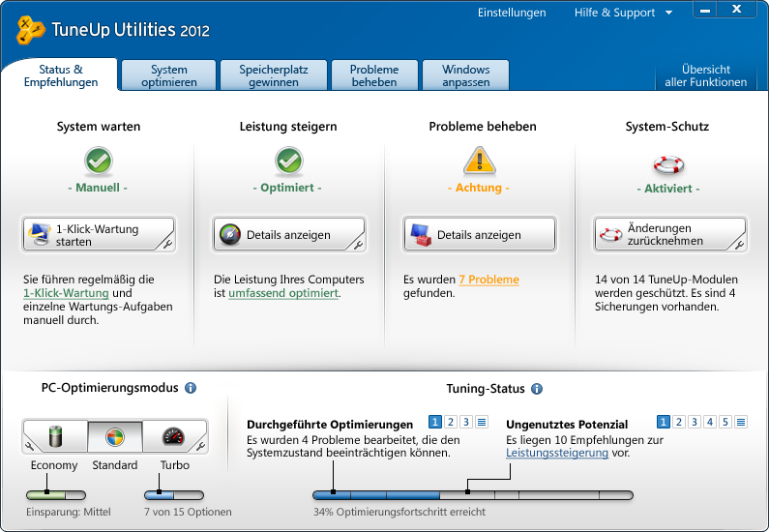Start the 1-Klick-Wartung
769x532 pixels.
pos(98,235)
